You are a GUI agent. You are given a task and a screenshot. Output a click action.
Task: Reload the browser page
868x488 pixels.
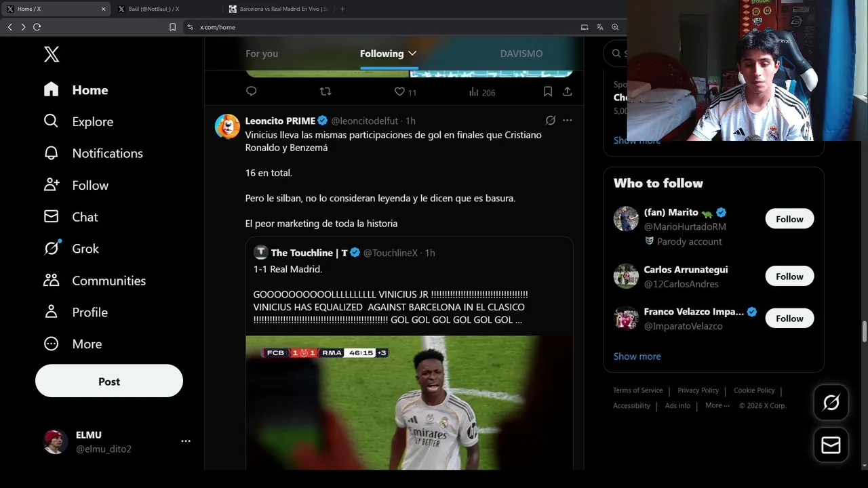[x=37, y=27]
